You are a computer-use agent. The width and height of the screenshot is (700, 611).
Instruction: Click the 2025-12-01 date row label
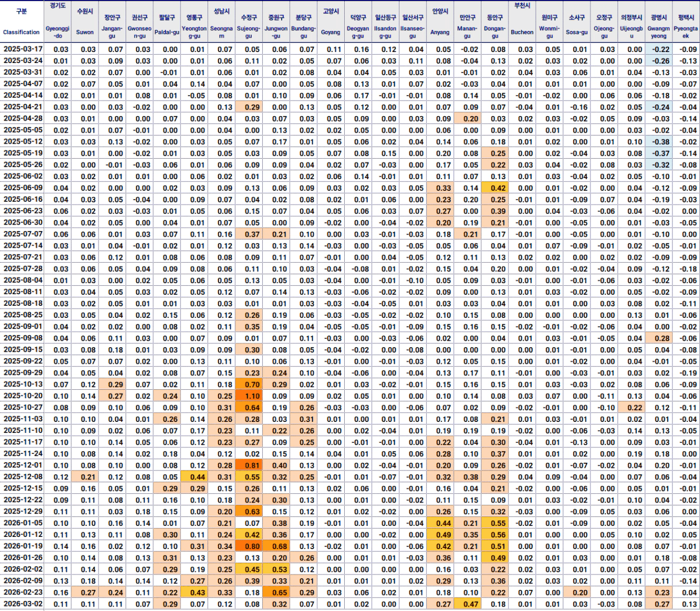click(x=23, y=465)
